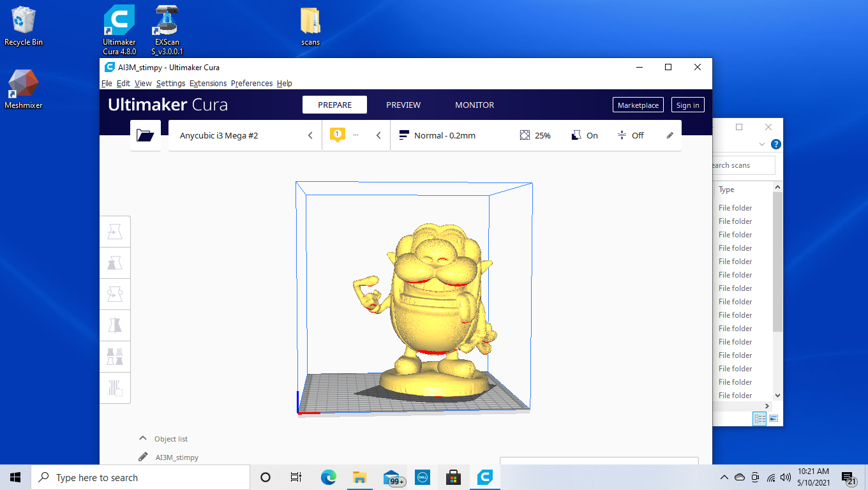Screen dimensions: 868x490
Task: Click the volume icon in the system tray
Action: coord(786,477)
